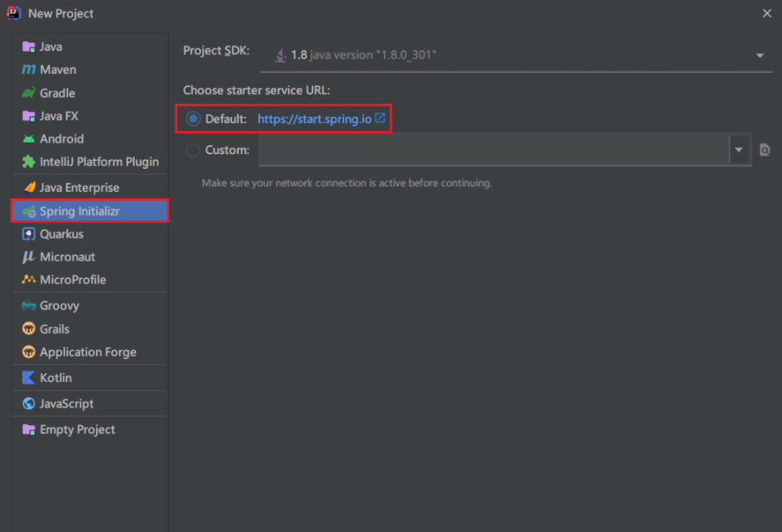
Task: Click the JavaScript globe icon
Action: point(29,403)
